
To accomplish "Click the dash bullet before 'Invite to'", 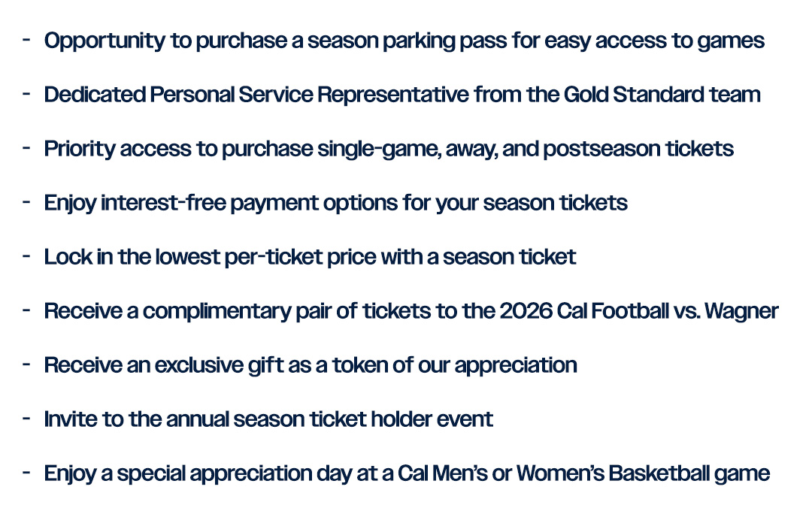I will point(26,419).
